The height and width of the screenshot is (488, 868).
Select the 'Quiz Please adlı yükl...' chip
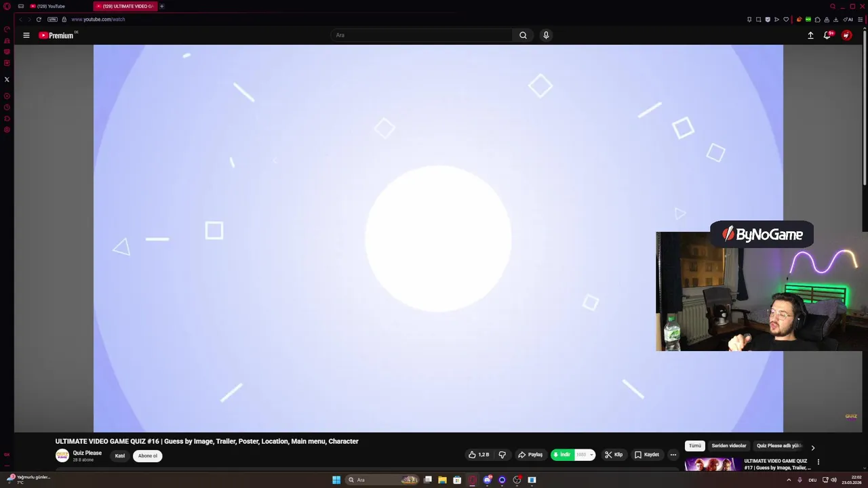[x=779, y=446]
